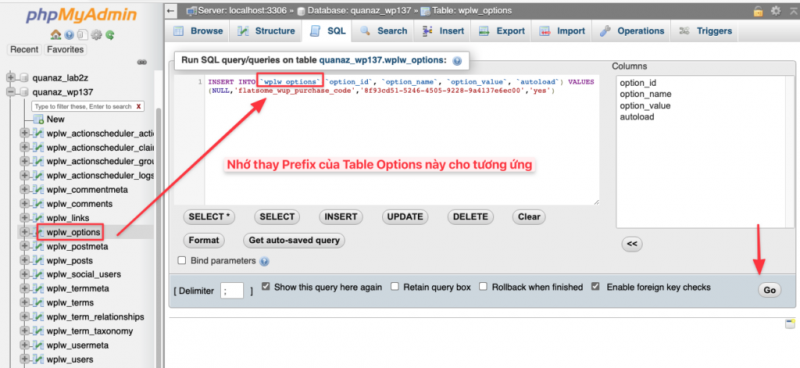Image resolution: width=800 pixels, height=368 pixels.
Task: Clear the table filter with red X
Action: tap(138, 107)
